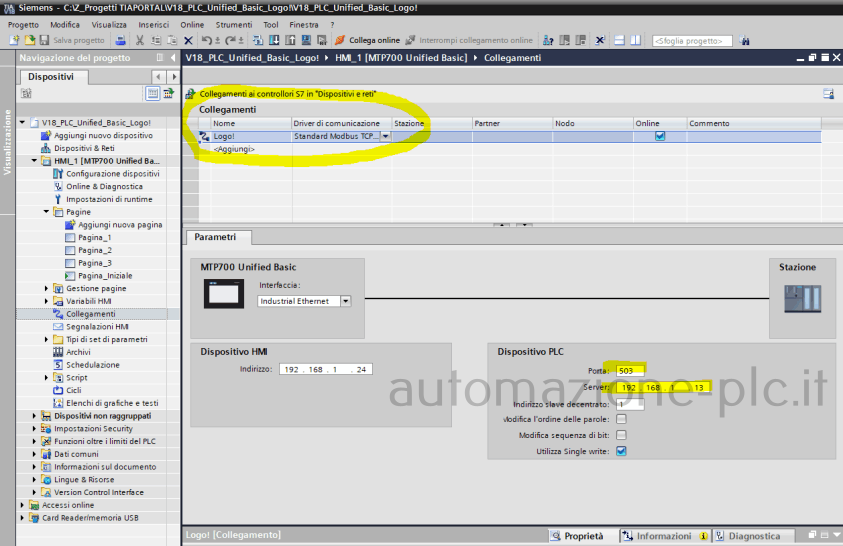The width and height of the screenshot is (843, 546).
Task: Open the Strumenti menu
Action: [234, 25]
